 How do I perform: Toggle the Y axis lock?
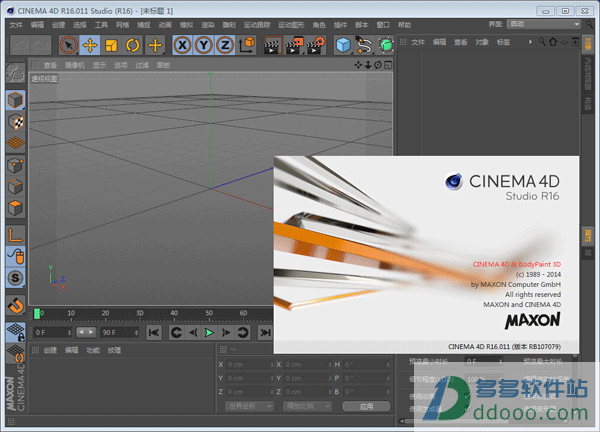[204, 45]
